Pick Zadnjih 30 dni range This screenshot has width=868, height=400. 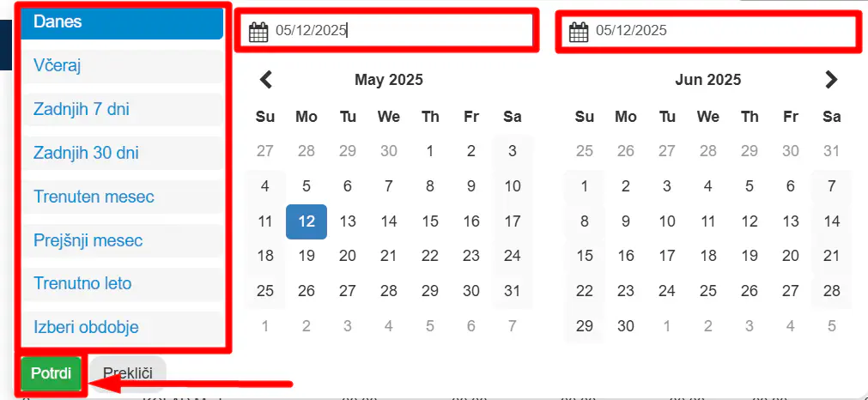(x=122, y=154)
